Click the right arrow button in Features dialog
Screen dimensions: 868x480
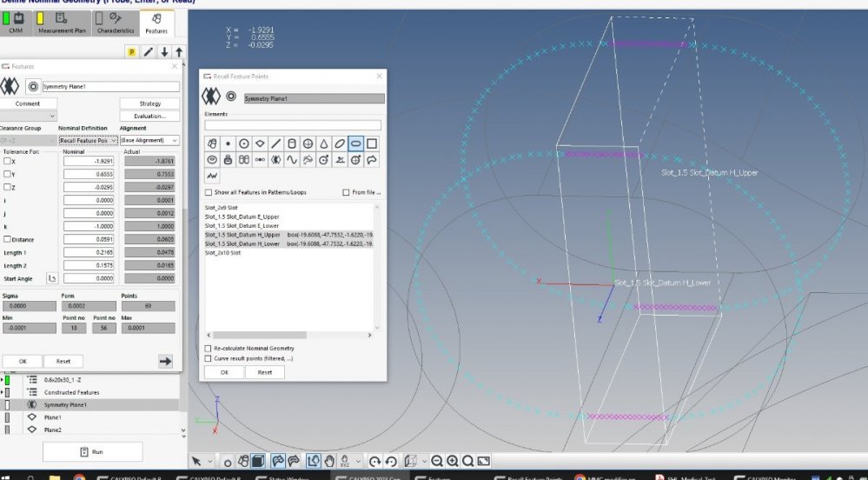click(165, 361)
